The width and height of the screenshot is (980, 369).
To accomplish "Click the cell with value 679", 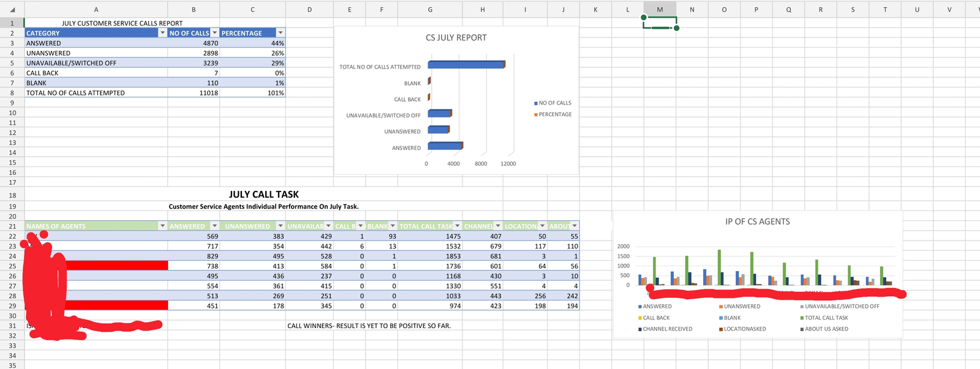I will coord(483,246).
